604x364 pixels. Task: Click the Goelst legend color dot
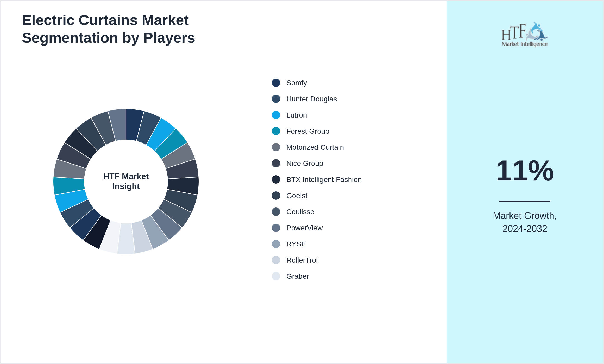tap(276, 196)
